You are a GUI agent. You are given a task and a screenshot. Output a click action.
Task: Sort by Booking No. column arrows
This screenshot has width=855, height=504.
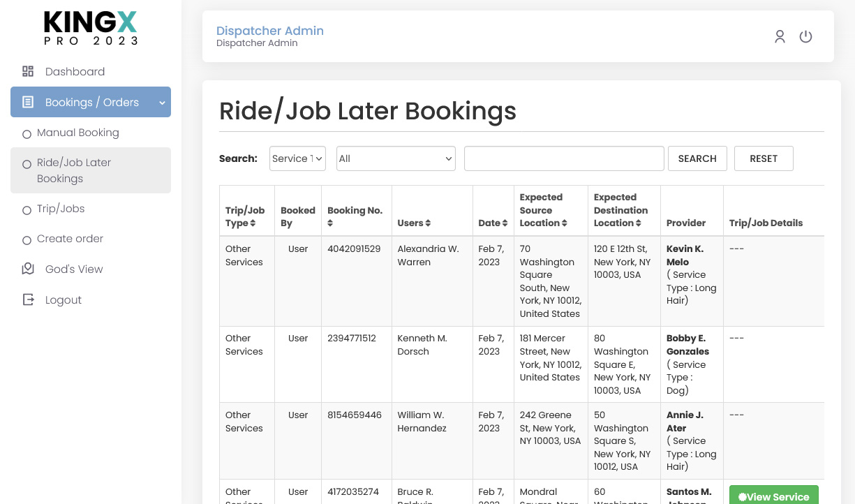[330, 223]
